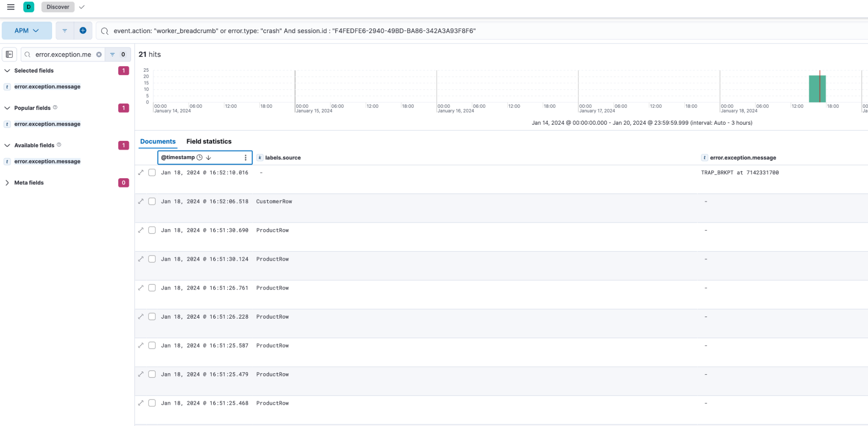The image size is (868, 426).
Task: Open the hamburger navigation menu
Action: coord(11,7)
